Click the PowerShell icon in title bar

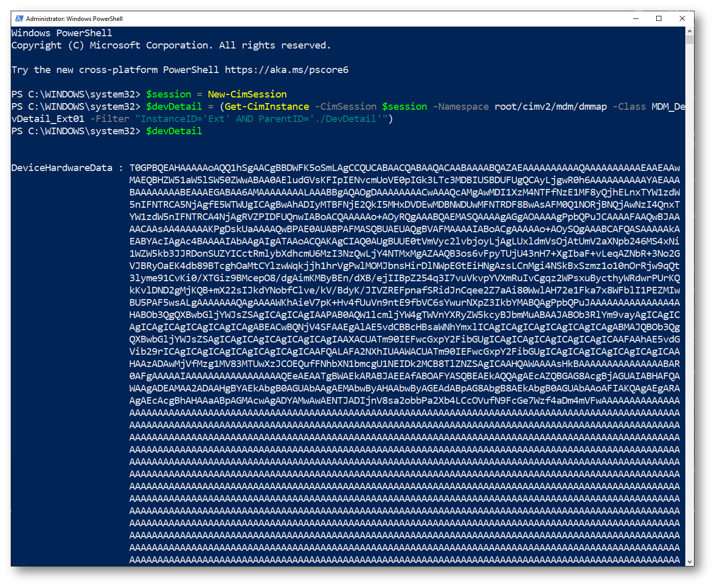click(19, 18)
